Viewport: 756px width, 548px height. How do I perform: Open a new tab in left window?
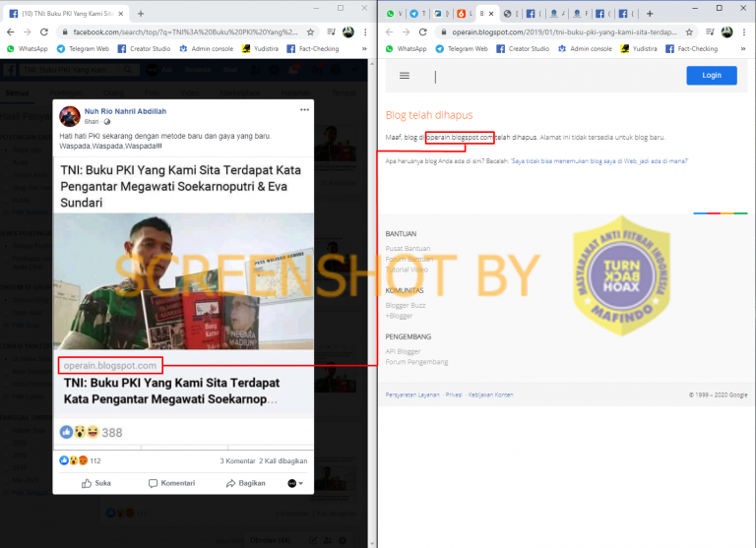[x=141, y=14]
